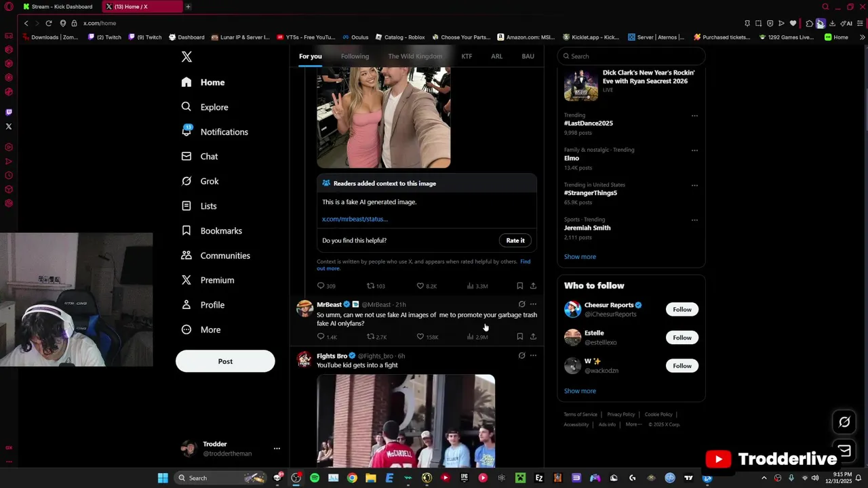The image size is (868, 488).
Task: Select the For you tab
Action: (311, 56)
